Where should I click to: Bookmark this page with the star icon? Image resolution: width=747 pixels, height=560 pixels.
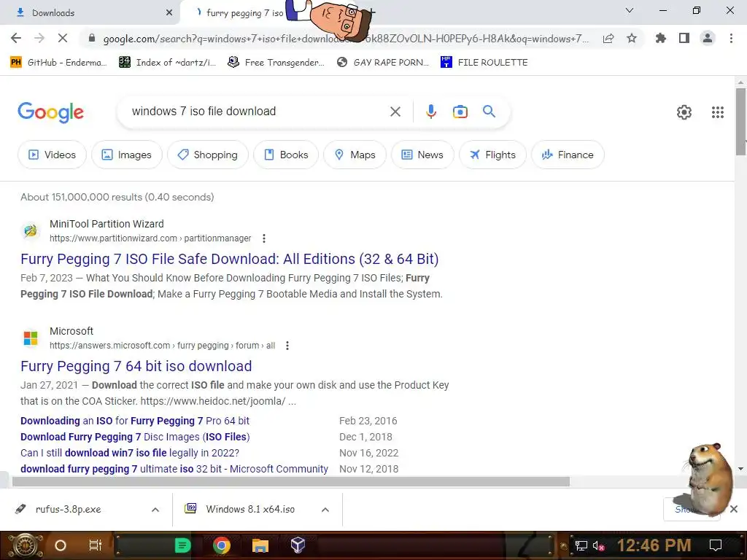632,38
